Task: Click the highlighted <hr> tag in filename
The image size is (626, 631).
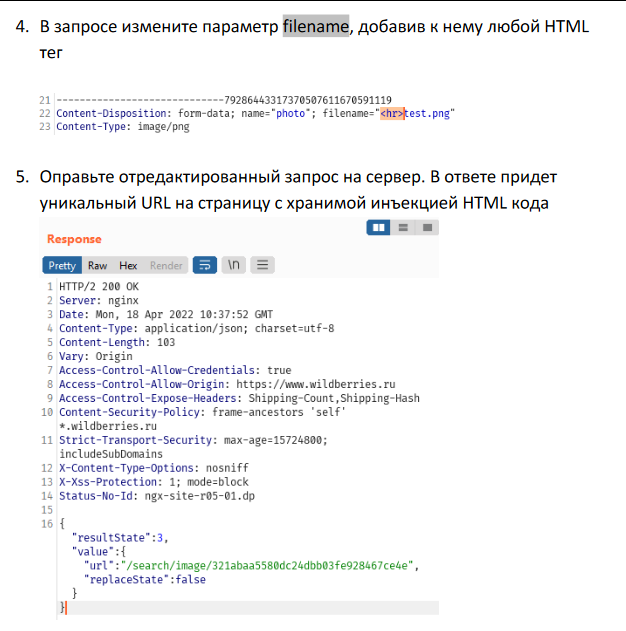Action: coord(392,113)
